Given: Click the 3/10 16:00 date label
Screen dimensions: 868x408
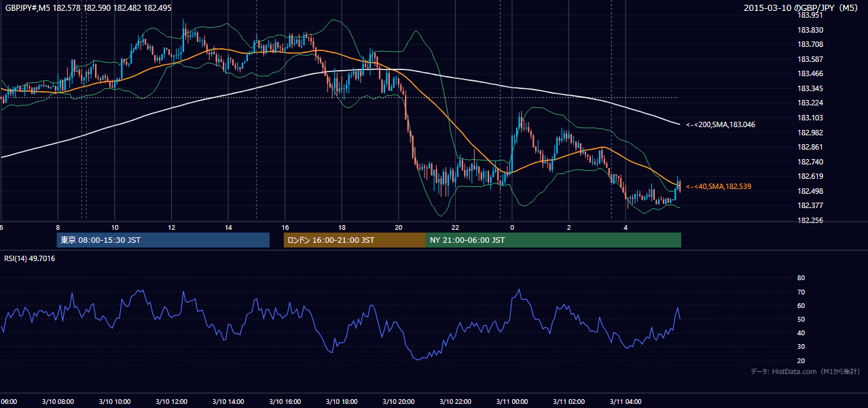Looking at the screenshot, I should coord(285,402).
